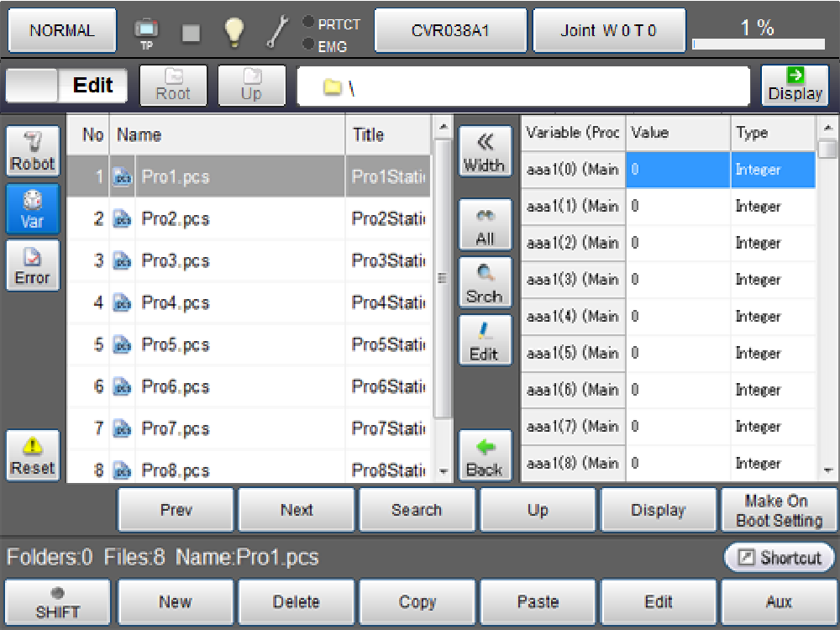Toggle the light bulb indicator
Viewport: 840px width, 630px height.
(x=234, y=31)
